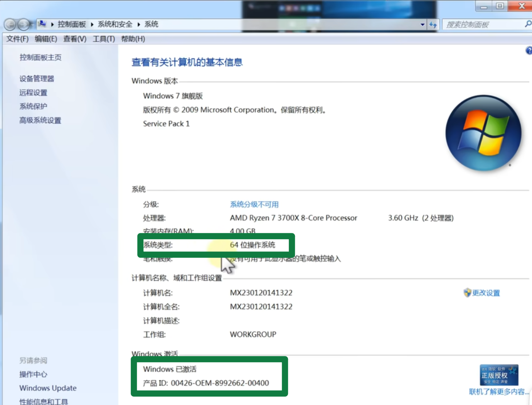The height and width of the screenshot is (405, 532).
Task: Click the 3.60 GHz (2 处理器) value
Action: click(421, 218)
